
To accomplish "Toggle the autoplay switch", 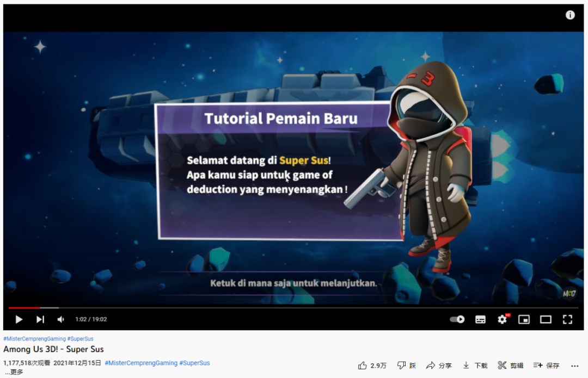I will pos(457,319).
